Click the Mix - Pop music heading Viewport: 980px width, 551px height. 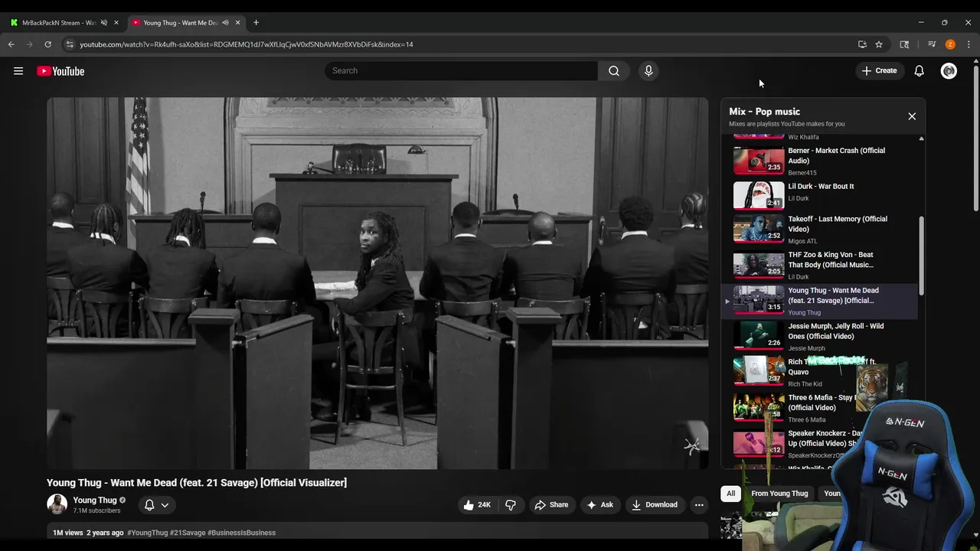pyautogui.click(x=764, y=112)
